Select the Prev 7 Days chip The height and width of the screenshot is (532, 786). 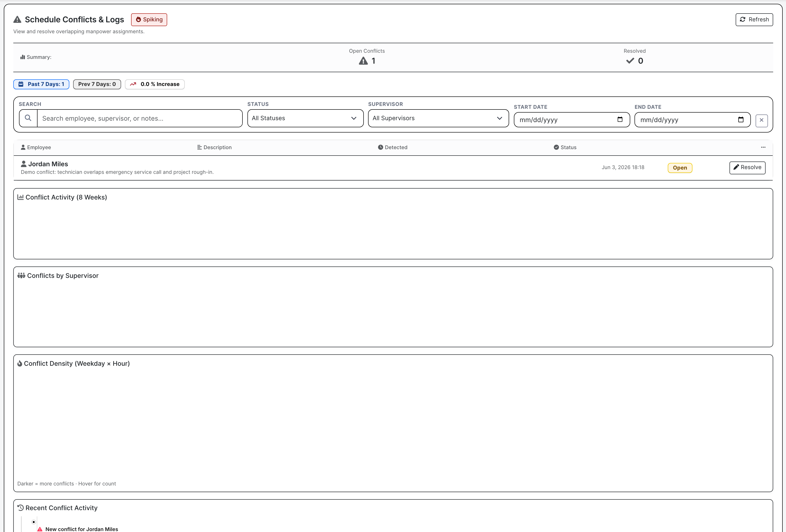(97, 84)
